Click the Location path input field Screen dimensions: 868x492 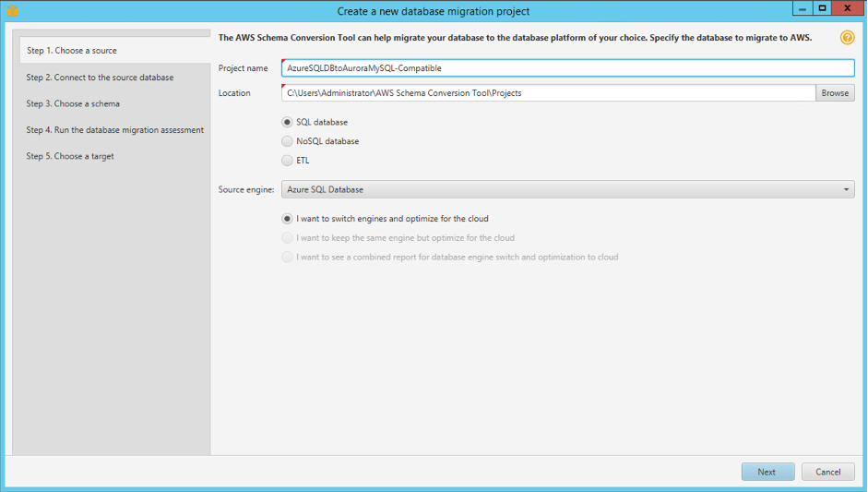(548, 93)
